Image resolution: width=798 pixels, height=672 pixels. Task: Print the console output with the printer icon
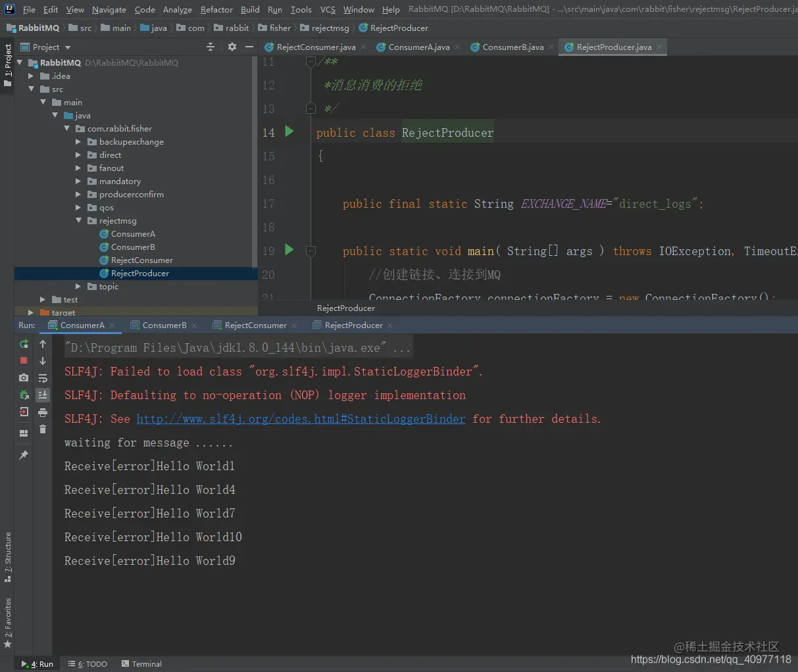click(x=43, y=412)
